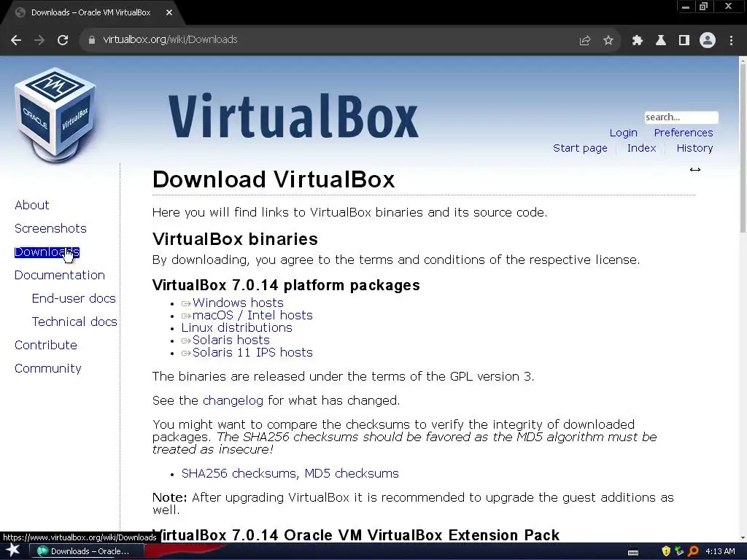
Task: Go to Start page link
Action: [x=580, y=148]
